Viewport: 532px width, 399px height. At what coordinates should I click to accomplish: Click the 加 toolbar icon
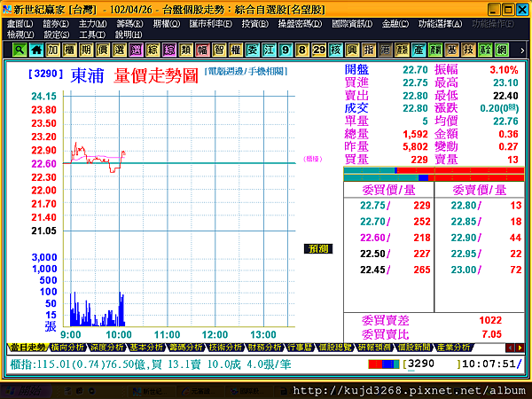(53, 50)
